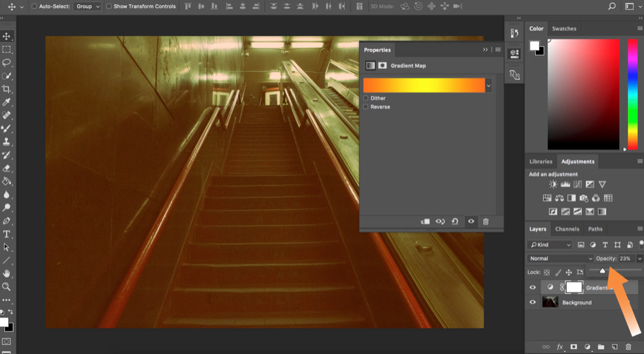Select the Hand tool
Image resolution: width=644 pixels, height=354 pixels.
(7, 273)
